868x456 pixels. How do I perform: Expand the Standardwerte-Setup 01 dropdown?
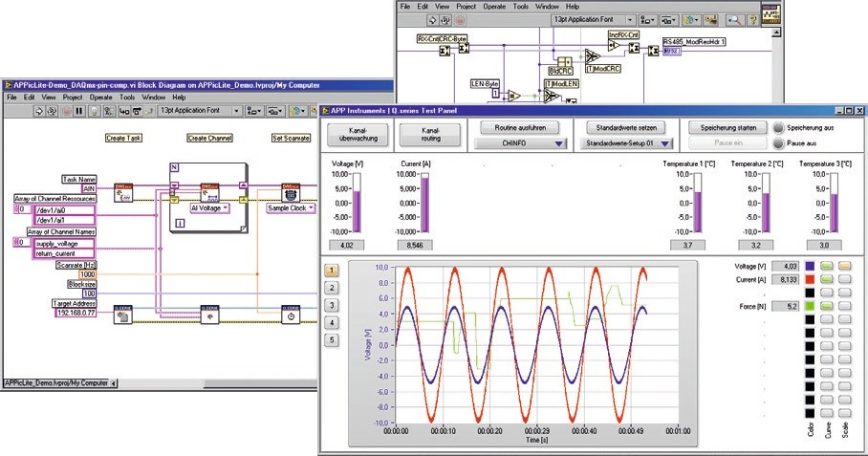tap(626, 143)
